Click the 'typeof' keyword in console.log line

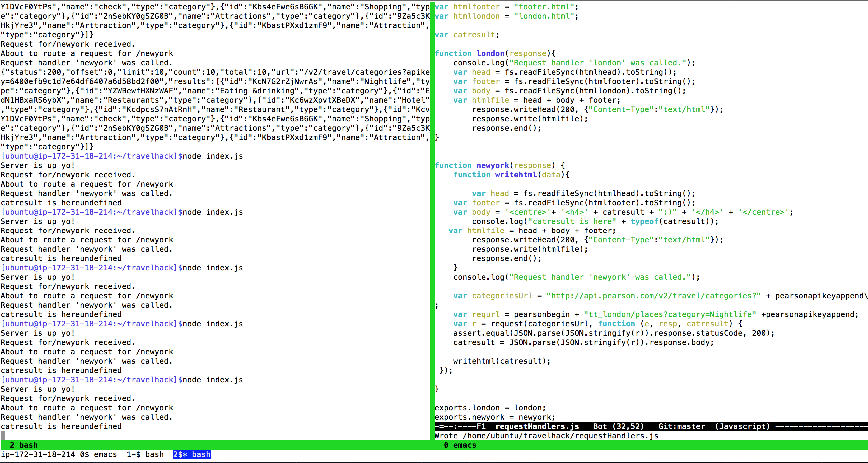tap(644, 221)
